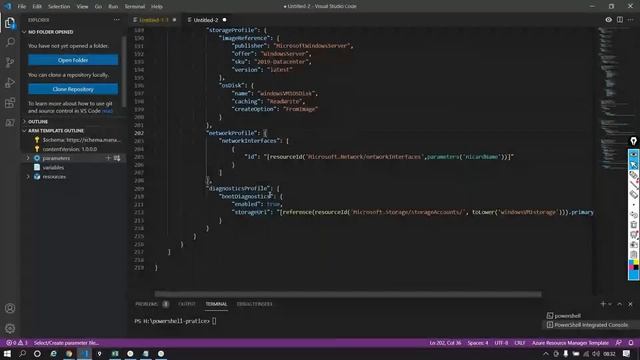Switch to the Untitled-1 editor tab
This screenshot has width=640, height=360.
click(x=153, y=20)
